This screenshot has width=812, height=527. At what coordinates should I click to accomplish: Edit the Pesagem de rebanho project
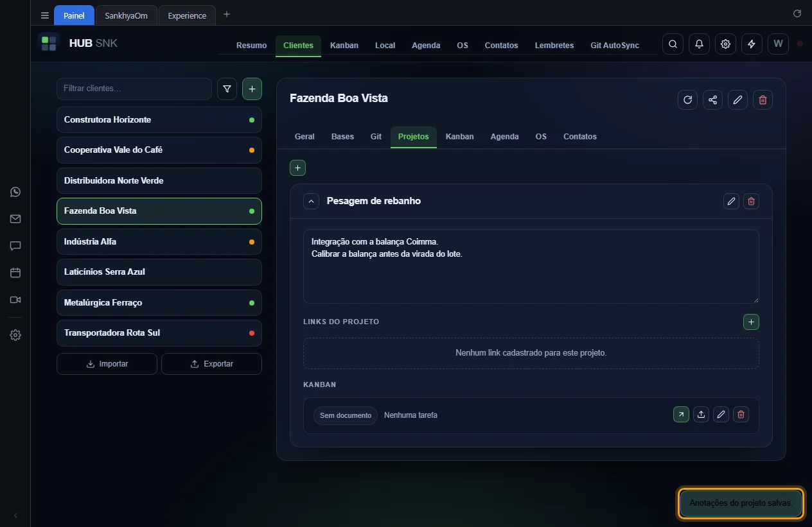731,202
